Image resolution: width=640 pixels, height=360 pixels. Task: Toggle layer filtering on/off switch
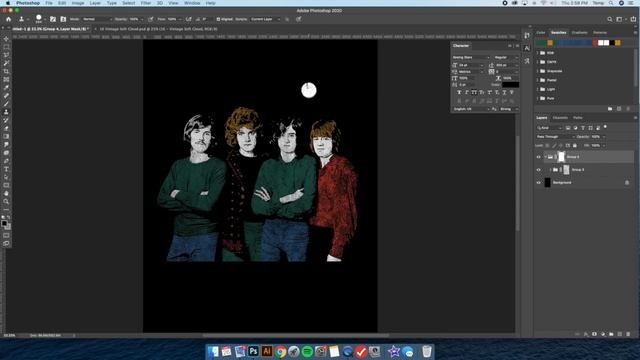pos(605,127)
